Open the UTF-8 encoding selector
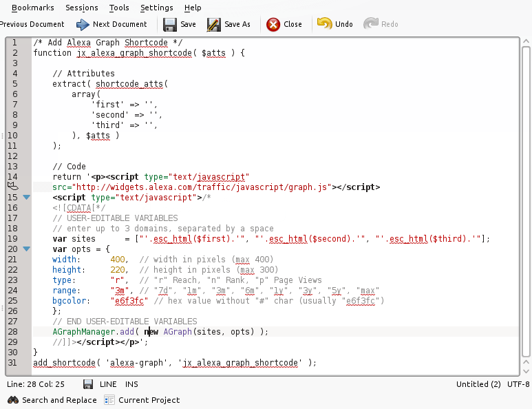The height and width of the screenshot is (409, 532). pyautogui.click(x=518, y=384)
